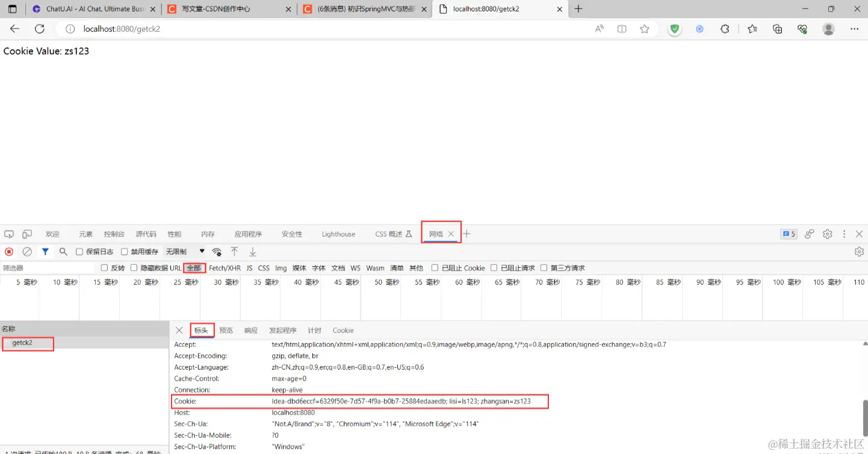
Task: Open the browser Settings and more menu
Action: 854,29
